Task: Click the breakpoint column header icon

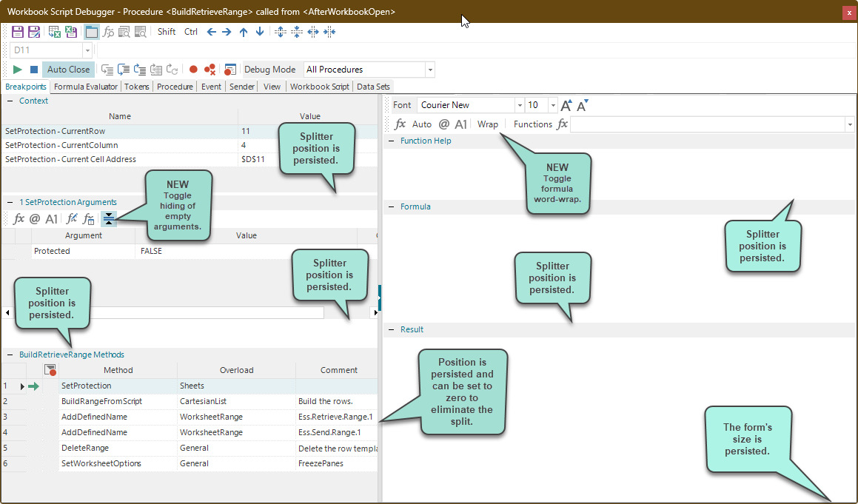Action: [x=50, y=371]
